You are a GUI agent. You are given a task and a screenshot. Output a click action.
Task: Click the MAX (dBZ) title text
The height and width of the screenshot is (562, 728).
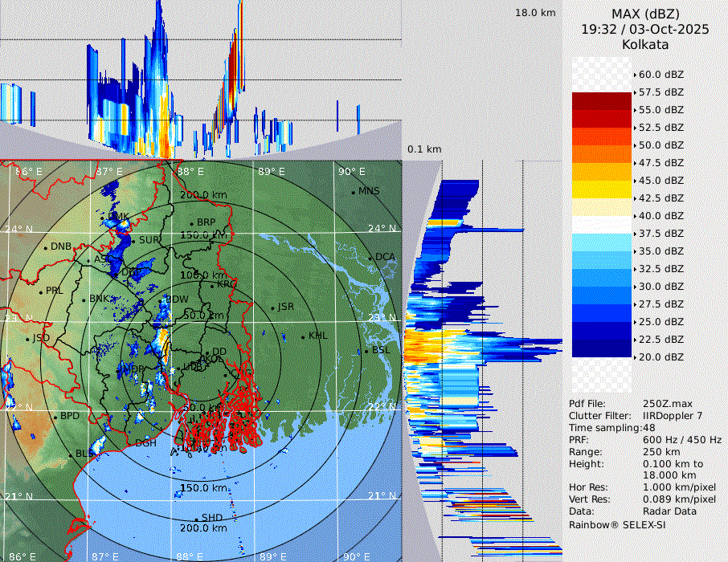645,14
